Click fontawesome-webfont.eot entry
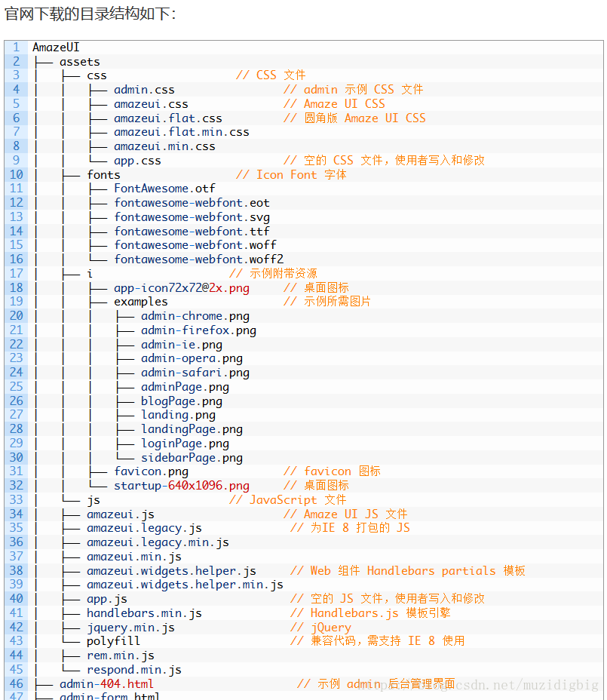Image resolution: width=607 pixels, height=700 pixels. (192, 203)
